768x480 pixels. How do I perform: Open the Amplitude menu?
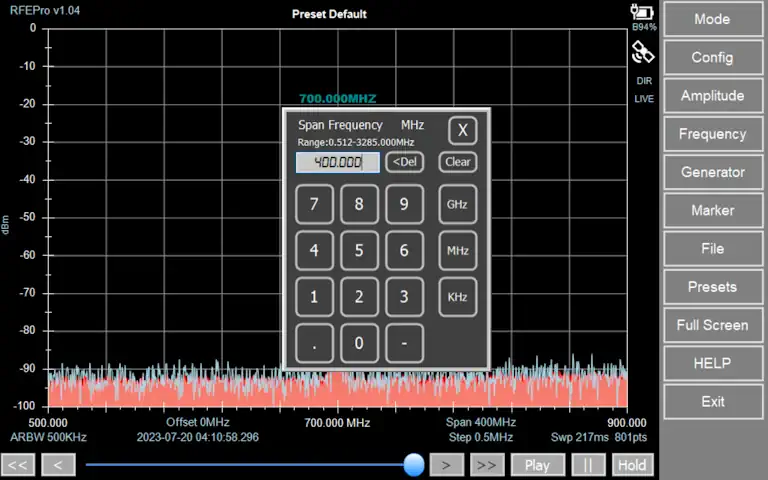(712, 96)
